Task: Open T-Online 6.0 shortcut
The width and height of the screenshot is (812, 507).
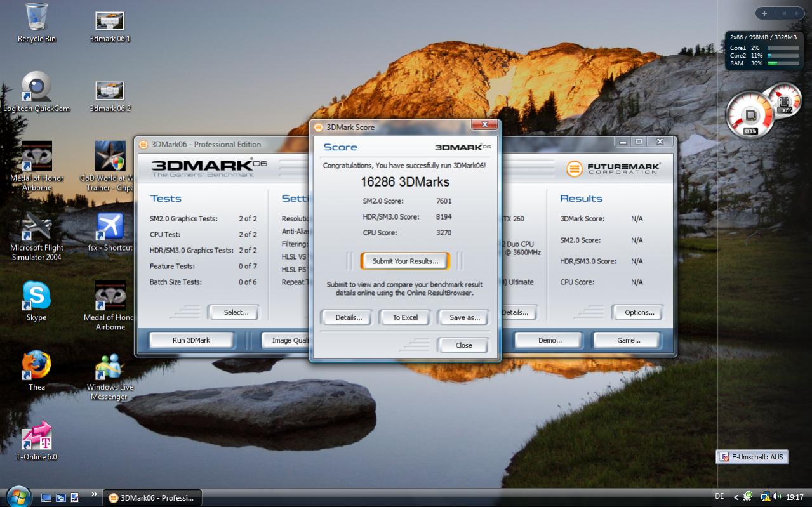Action: point(36,440)
